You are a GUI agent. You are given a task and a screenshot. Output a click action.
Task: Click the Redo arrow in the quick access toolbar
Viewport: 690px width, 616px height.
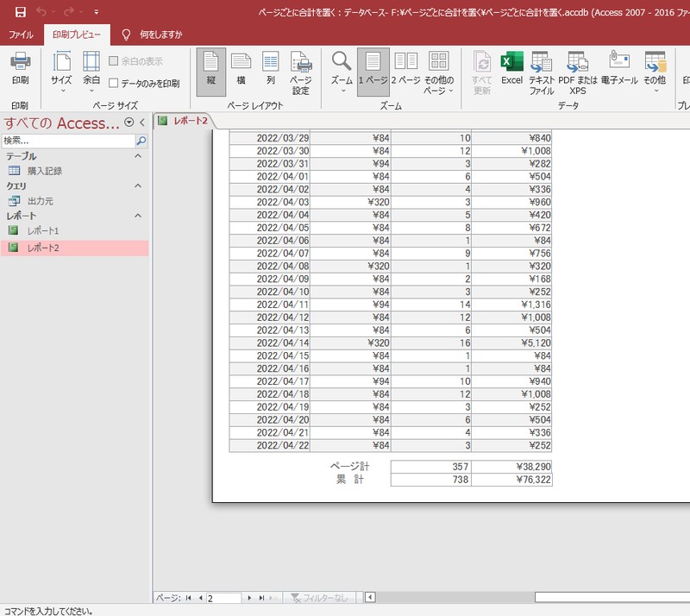[x=69, y=12]
